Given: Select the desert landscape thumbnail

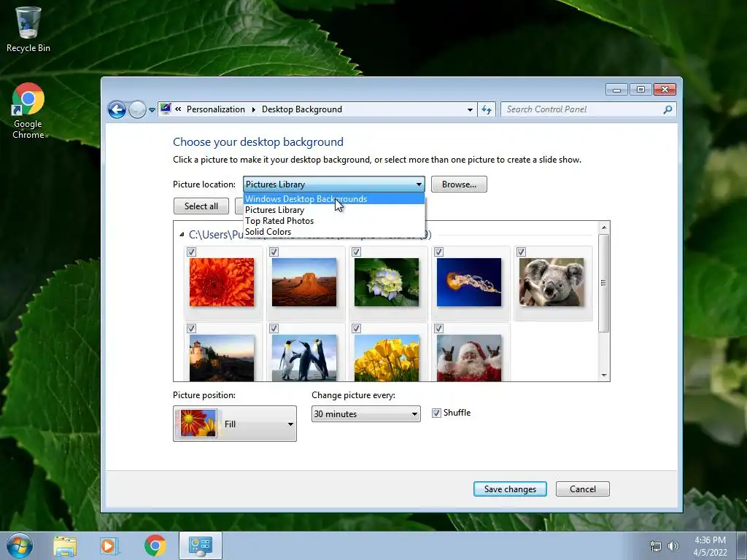Looking at the screenshot, I should point(304,282).
